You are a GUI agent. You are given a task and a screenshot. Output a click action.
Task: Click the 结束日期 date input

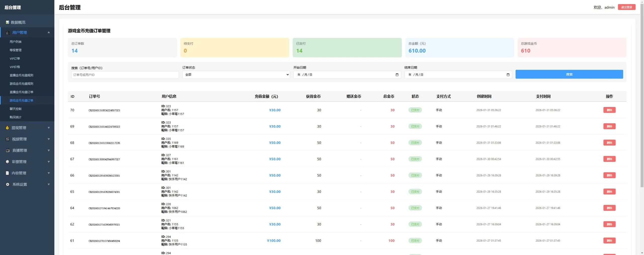coord(458,75)
